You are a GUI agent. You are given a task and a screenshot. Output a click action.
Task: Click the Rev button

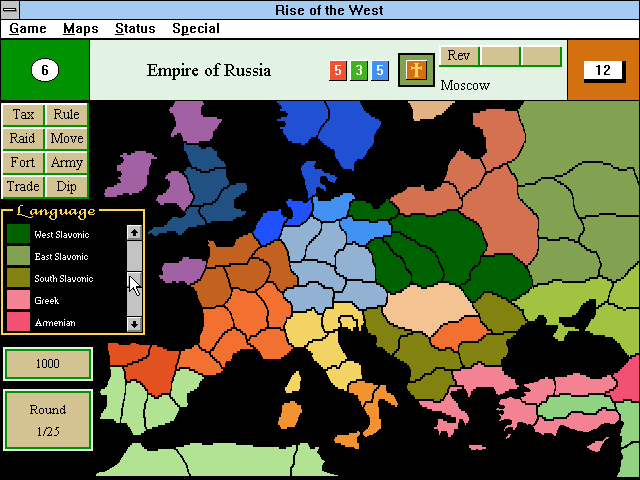point(459,55)
